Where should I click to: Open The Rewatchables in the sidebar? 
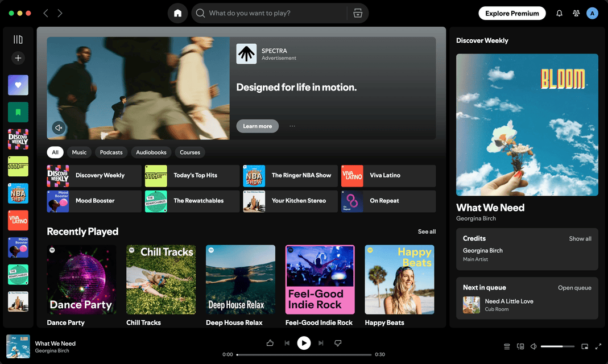[x=18, y=275]
